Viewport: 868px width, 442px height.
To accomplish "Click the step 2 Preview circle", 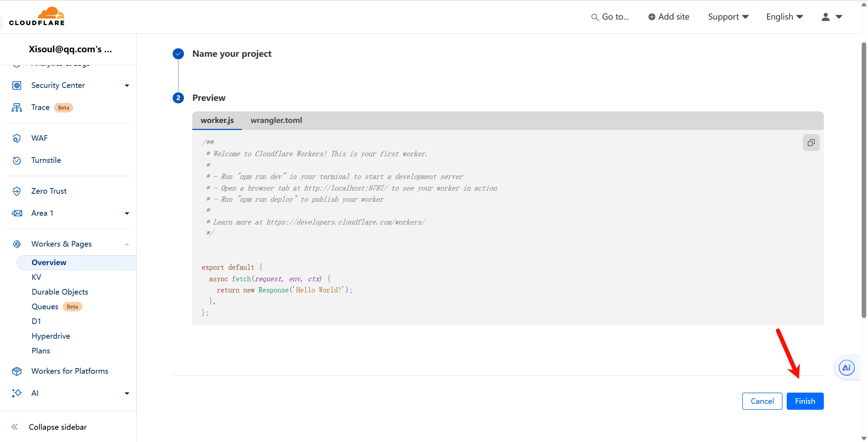I will coord(178,98).
